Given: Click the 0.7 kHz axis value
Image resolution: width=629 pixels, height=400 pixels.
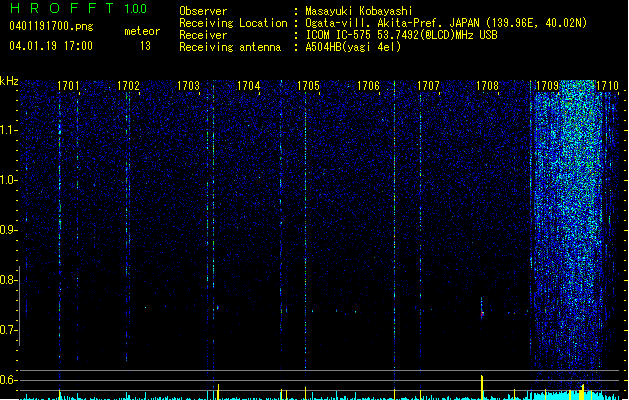Looking at the screenshot, I should (8, 330).
